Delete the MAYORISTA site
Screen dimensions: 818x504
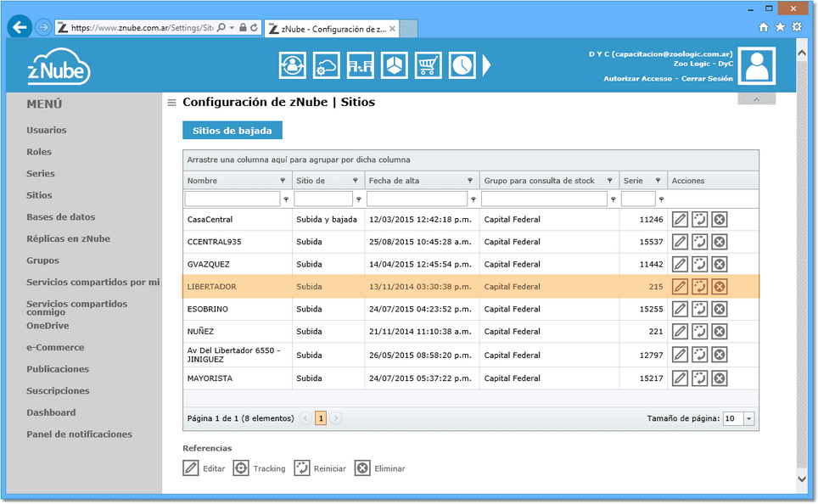pyautogui.click(x=720, y=378)
